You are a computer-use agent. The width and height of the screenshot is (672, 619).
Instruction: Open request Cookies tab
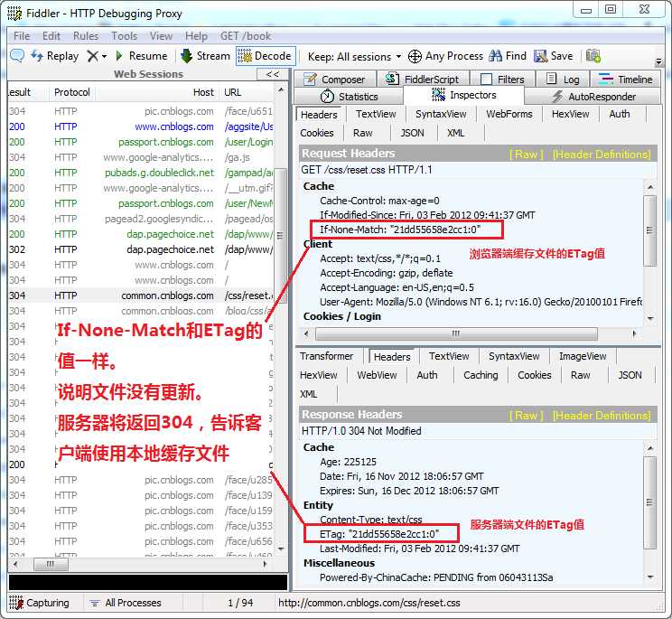[317, 133]
